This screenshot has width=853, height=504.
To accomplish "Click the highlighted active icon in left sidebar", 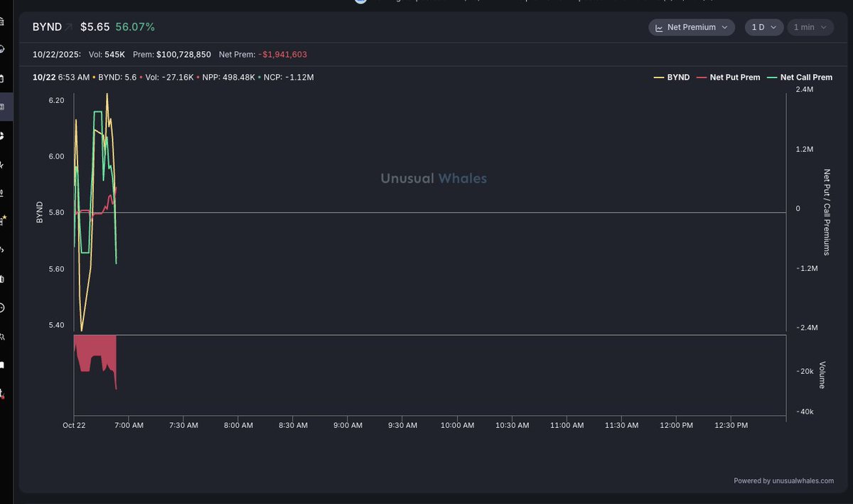I will pos(3,107).
